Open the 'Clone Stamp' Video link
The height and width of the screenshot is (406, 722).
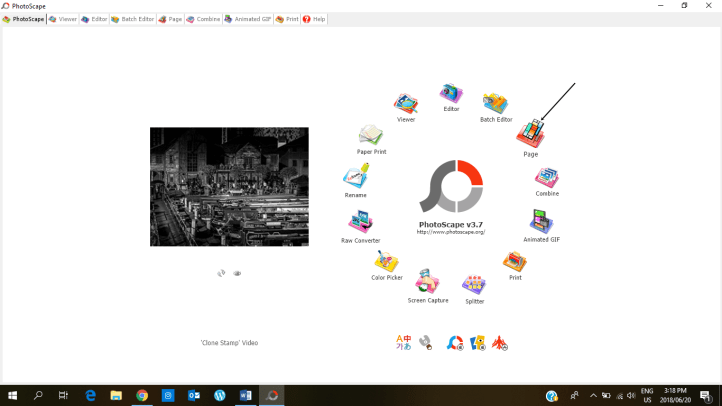pos(229,343)
